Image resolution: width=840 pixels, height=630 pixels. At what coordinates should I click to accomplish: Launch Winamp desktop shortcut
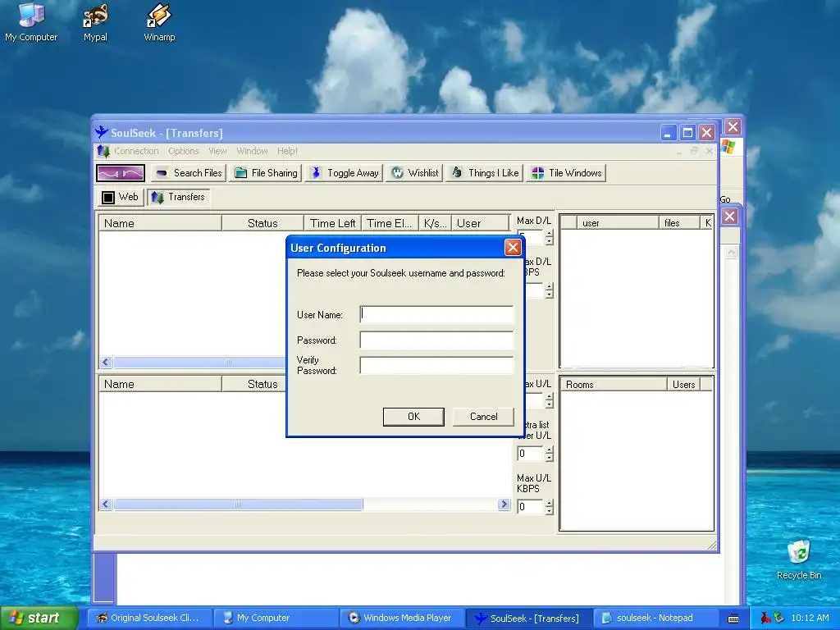[159, 21]
